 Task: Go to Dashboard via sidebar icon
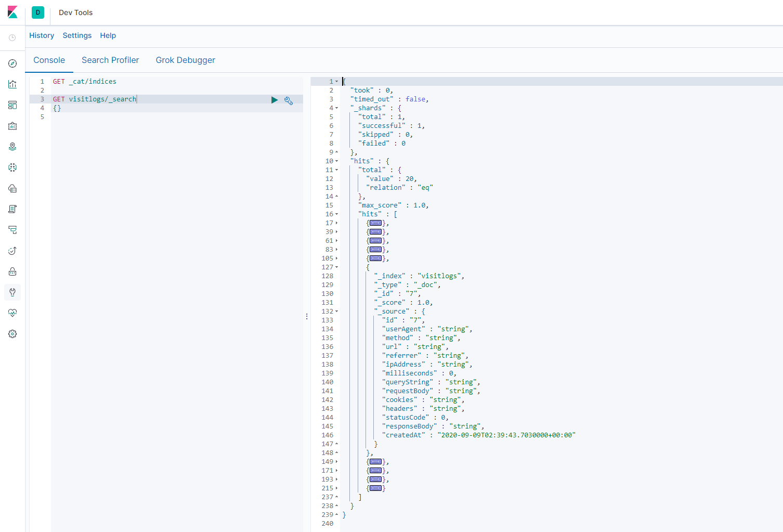12,105
